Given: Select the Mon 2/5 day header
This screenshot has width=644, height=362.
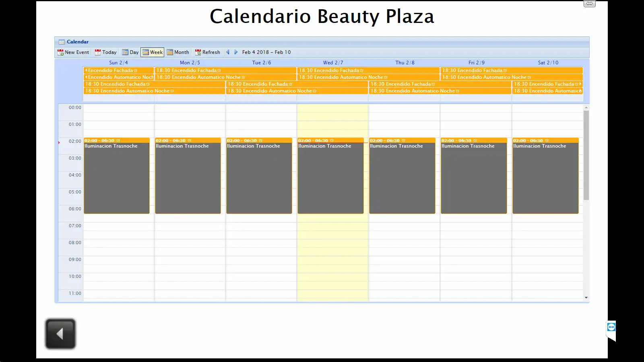Looking at the screenshot, I should point(190,63).
